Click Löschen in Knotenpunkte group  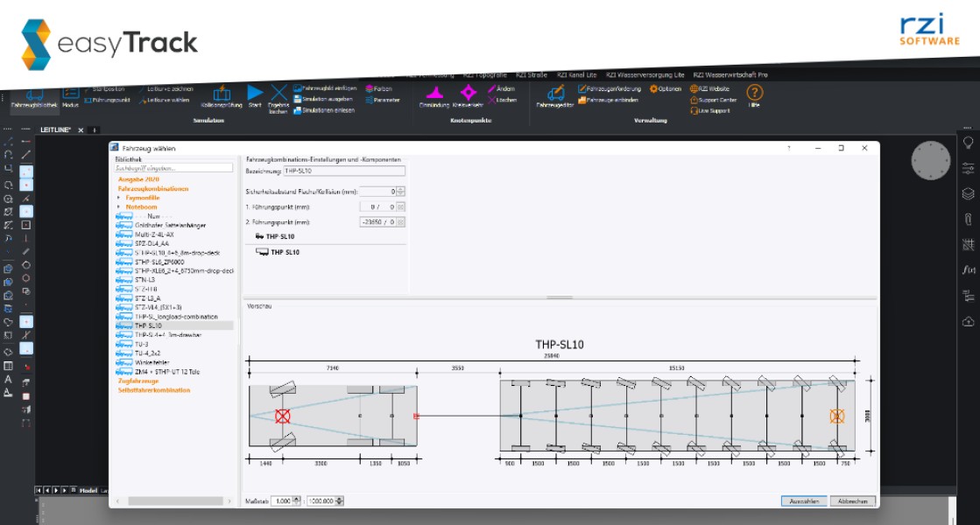(x=503, y=100)
